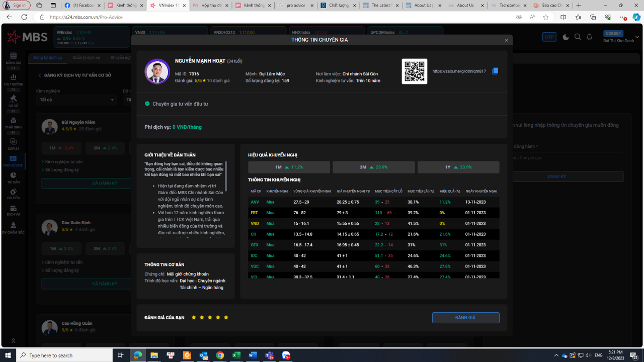Click VND stock code in table
The height and width of the screenshot is (362, 644).
click(x=255, y=223)
